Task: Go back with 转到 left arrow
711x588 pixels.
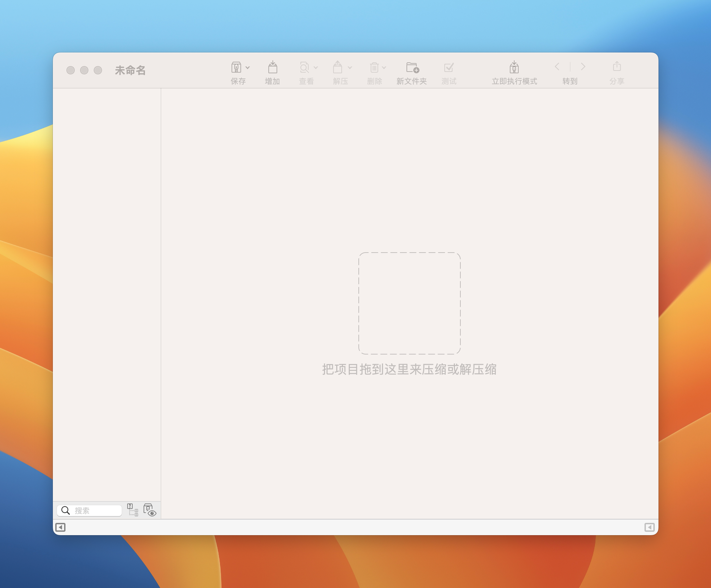Action: pos(557,66)
